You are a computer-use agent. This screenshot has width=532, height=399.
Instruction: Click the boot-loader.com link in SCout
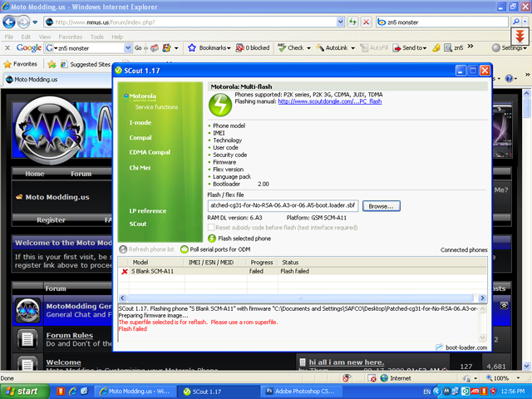(x=466, y=347)
